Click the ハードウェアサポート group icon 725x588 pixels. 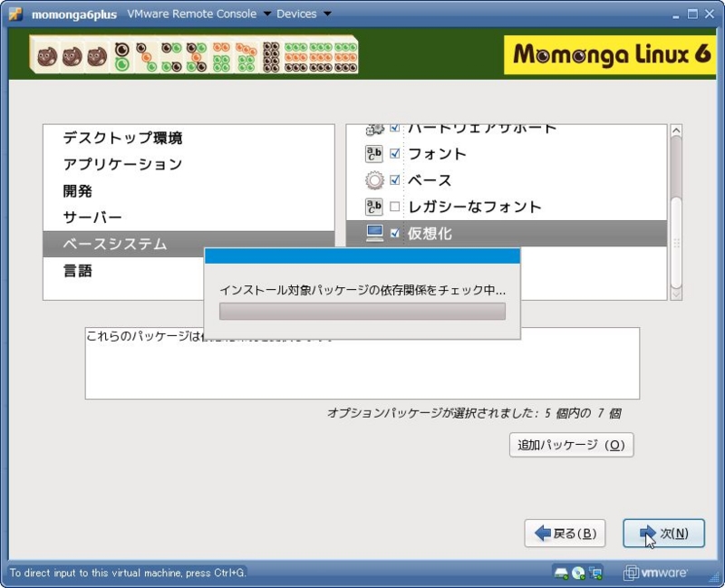point(374,130)
